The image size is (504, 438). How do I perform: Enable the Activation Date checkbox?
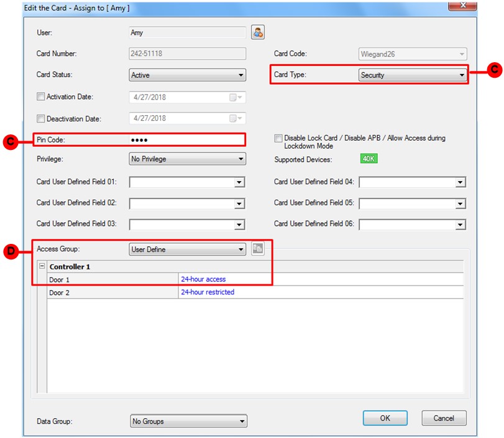click(40, 96)
